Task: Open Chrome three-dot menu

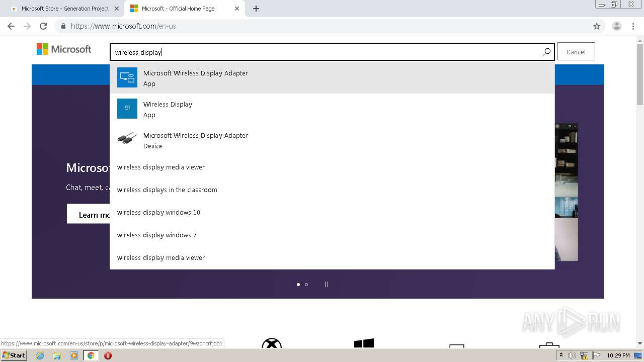Action: coord(633,26)
